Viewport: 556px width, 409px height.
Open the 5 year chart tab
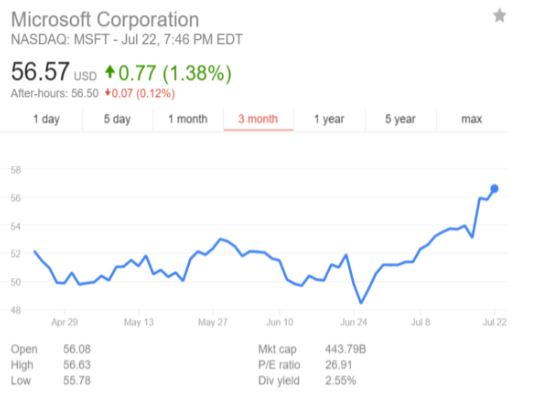click(400, 119)
